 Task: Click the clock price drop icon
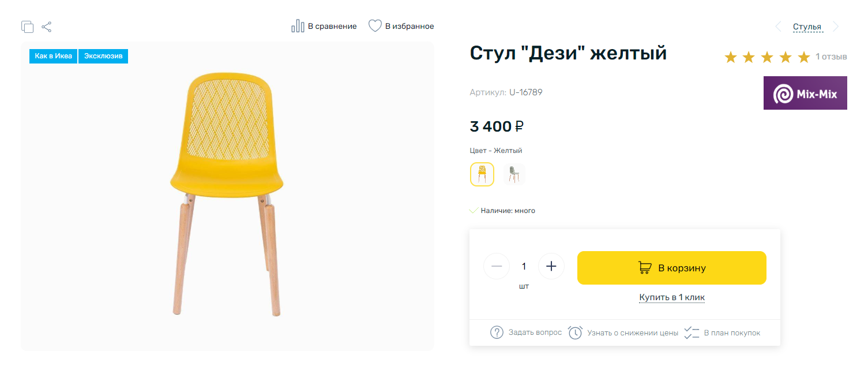(x=575, y=333)
